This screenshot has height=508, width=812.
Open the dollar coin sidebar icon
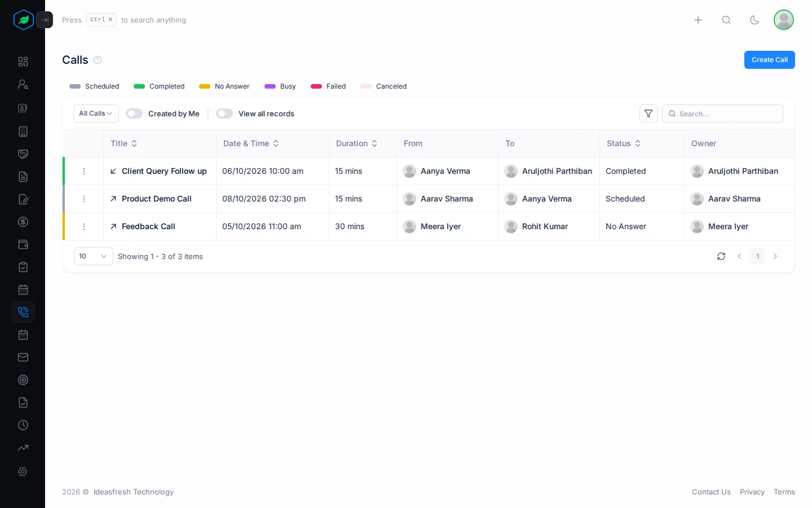pos(23,222)
